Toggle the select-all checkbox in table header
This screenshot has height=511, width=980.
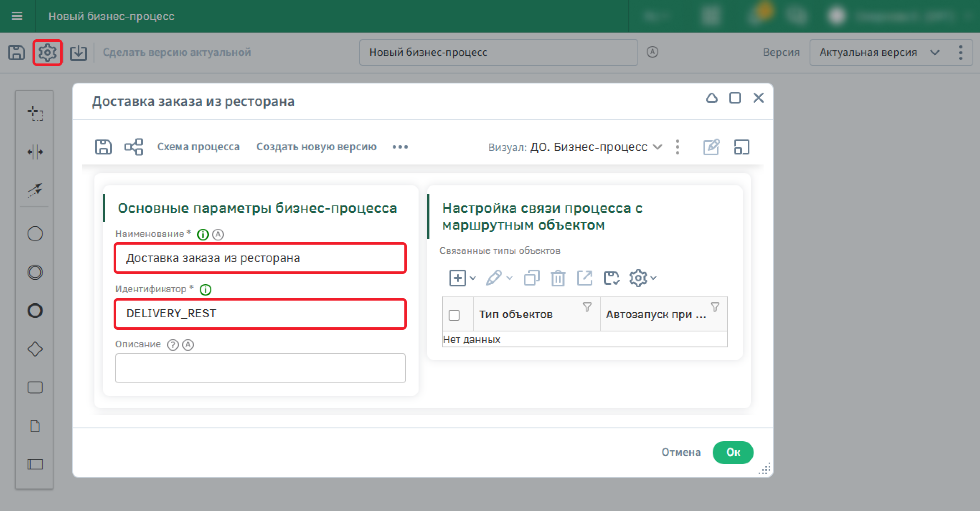coord(454,315)
